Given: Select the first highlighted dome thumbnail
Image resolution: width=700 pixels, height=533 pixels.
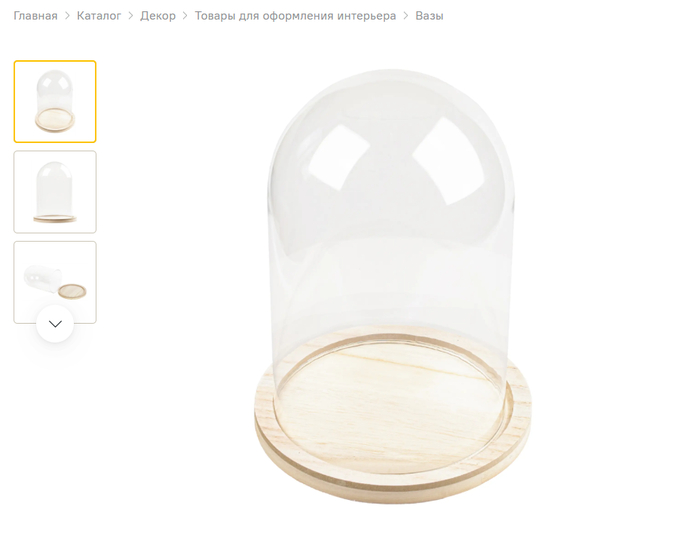Looking at the screenshot, I should (x=55, y=102).
